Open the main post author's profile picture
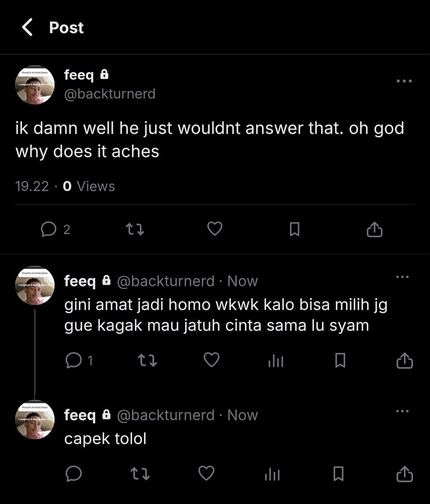The height and width of the screenshot is (504, 430). tap(35, 85)
